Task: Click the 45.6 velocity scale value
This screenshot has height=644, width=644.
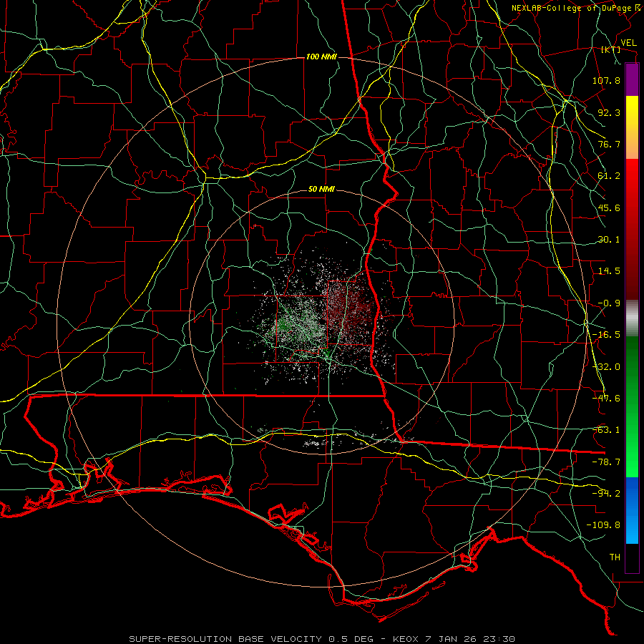Action: (609, 208)
